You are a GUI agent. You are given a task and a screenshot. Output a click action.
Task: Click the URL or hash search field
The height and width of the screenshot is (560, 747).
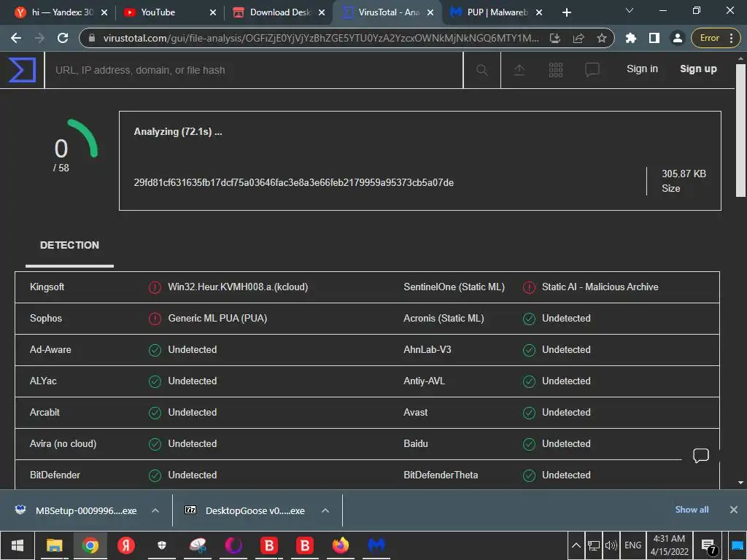point(253,70)
